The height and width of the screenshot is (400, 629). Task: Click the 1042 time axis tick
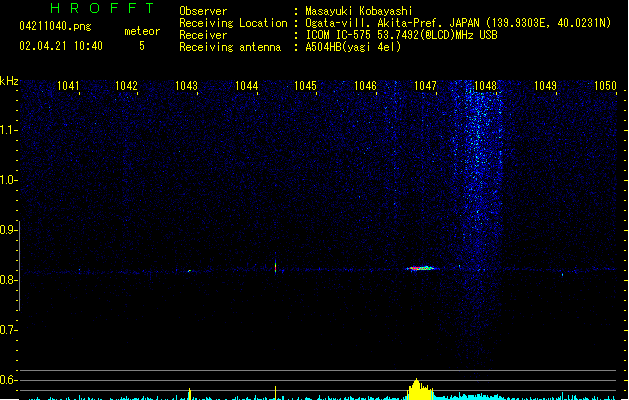point(126,86)
